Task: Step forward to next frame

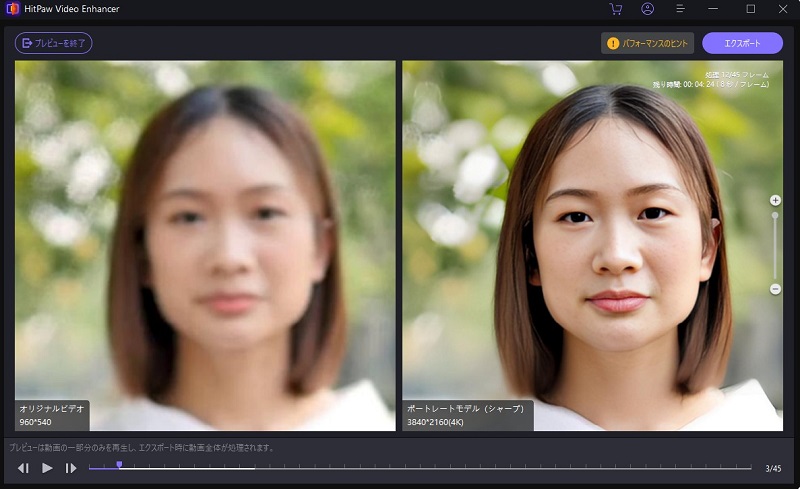Action: click(x=71, y=467)
